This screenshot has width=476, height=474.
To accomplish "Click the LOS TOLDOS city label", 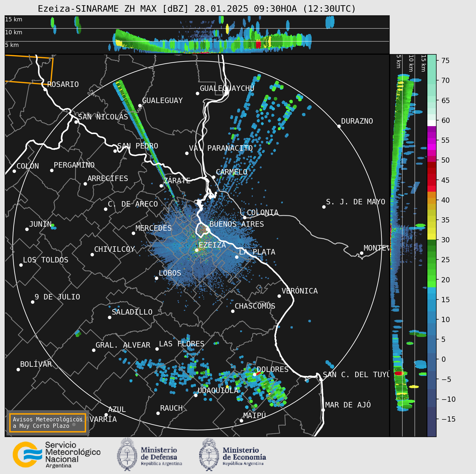I will pos(46,260).
